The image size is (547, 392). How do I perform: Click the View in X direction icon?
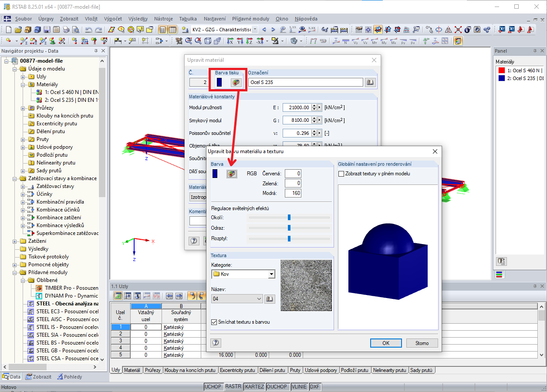tap(230, 41)
